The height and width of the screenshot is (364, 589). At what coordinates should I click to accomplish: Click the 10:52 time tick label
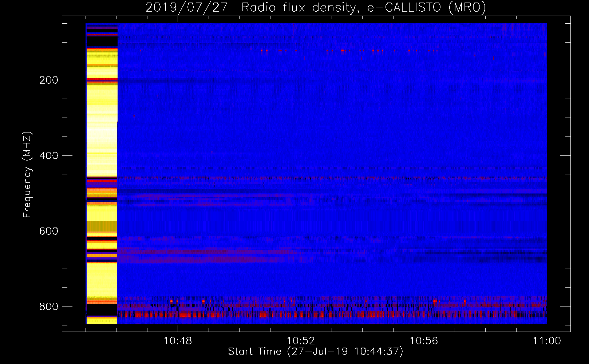301,341
